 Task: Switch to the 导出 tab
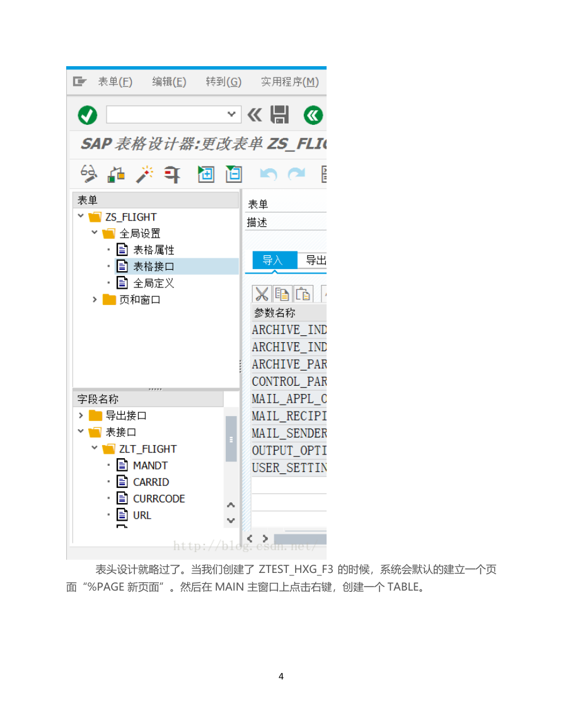[x=313, y=260]
